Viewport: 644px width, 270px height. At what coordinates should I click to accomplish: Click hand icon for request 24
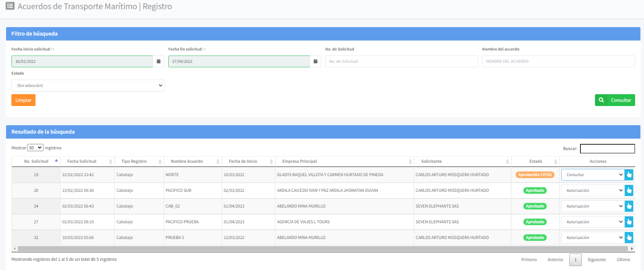point(629,206)
